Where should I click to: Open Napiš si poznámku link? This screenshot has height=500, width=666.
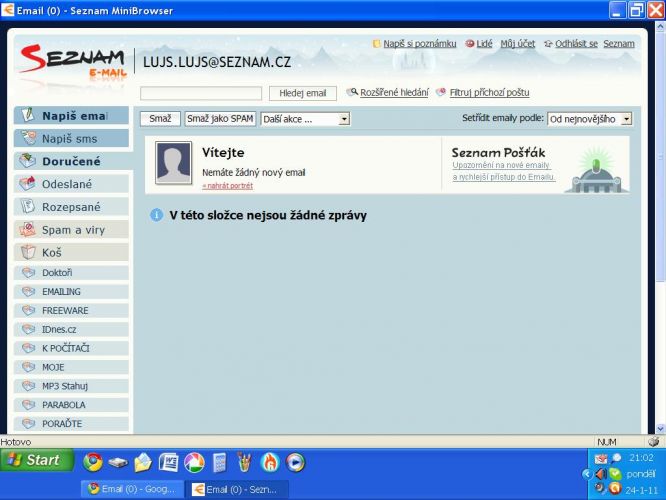[x=420, y=44]
